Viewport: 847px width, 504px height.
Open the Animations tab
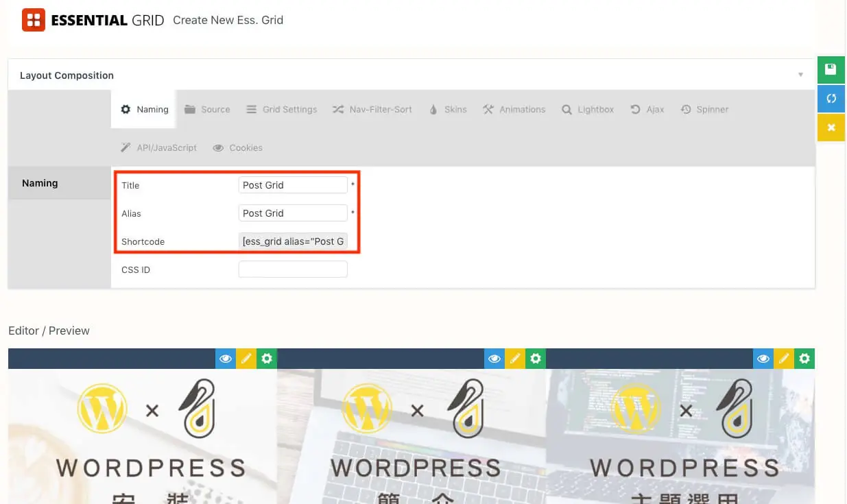coord(514,109)
